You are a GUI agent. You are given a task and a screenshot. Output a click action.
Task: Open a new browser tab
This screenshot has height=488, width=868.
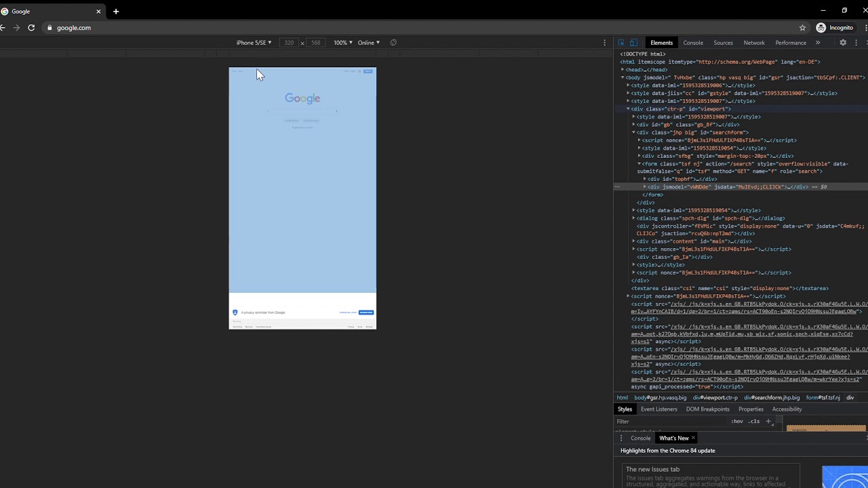coord(116,12)
